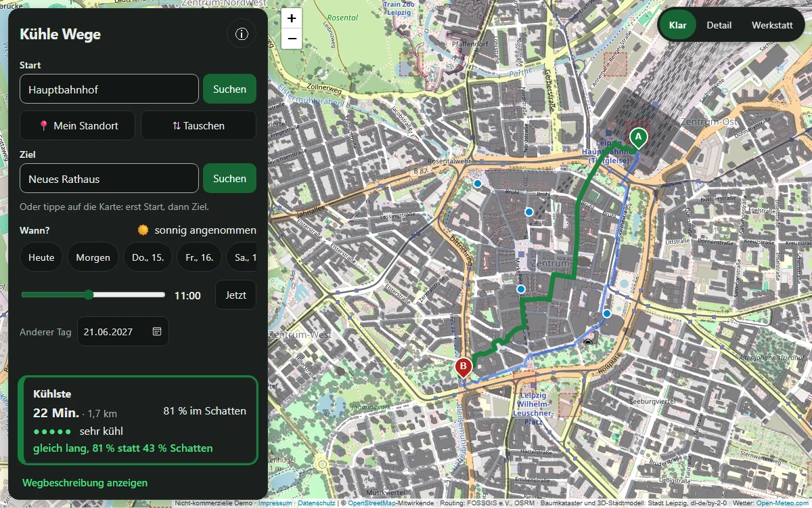The width and height of the screenshot is (812, 508).
Task: Select the blue dot near Roßplatz
Action: tap(607, 314)
